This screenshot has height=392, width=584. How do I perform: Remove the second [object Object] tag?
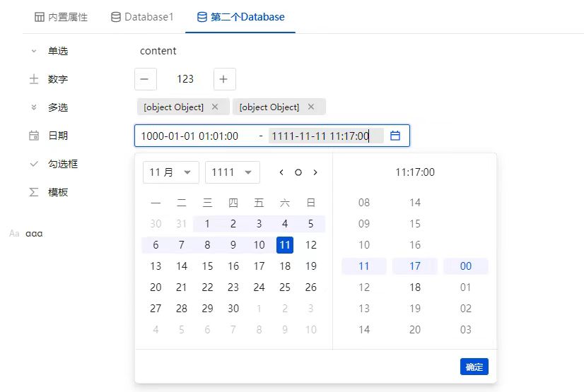310,107
